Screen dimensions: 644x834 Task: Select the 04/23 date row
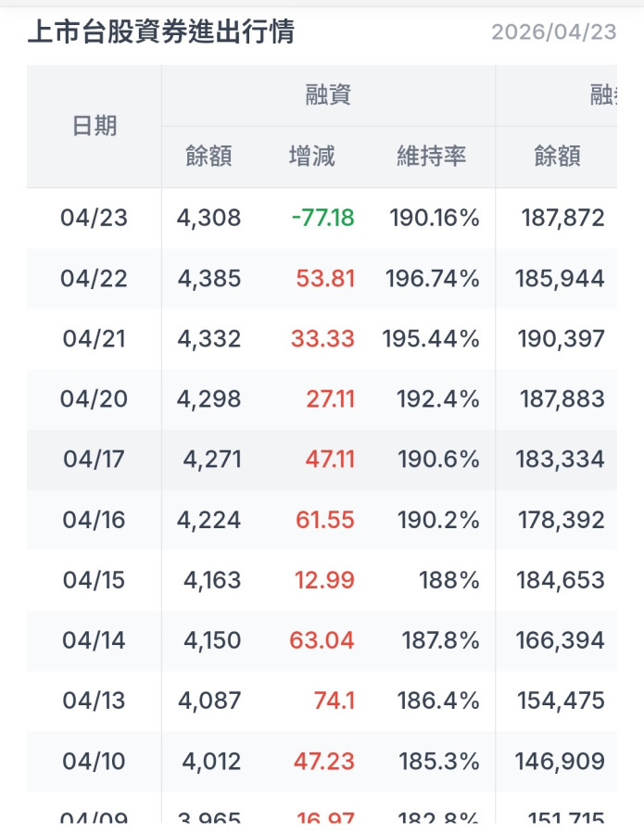coord(95,218)
